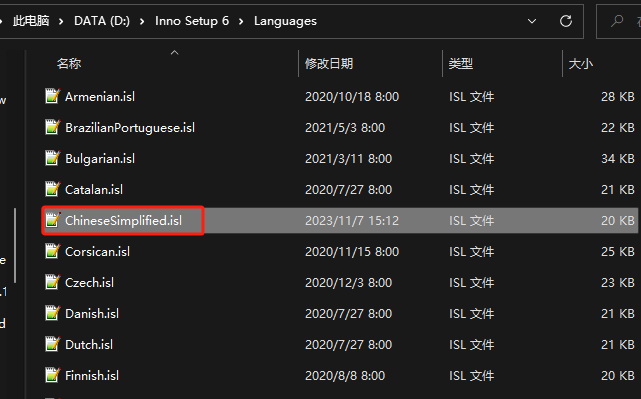
Task: Sort files by the 修改日期 column header
Action: [x=329, y=64]
